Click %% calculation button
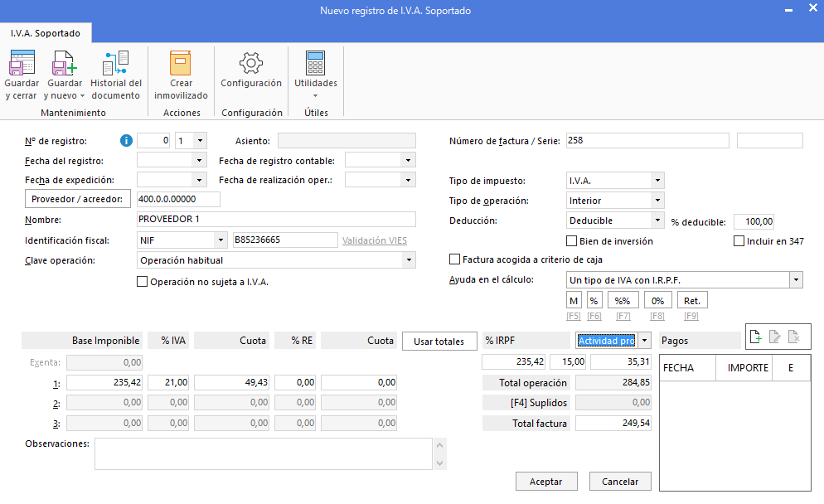Screen dimensions: 824x504 (x=623, y=301)
